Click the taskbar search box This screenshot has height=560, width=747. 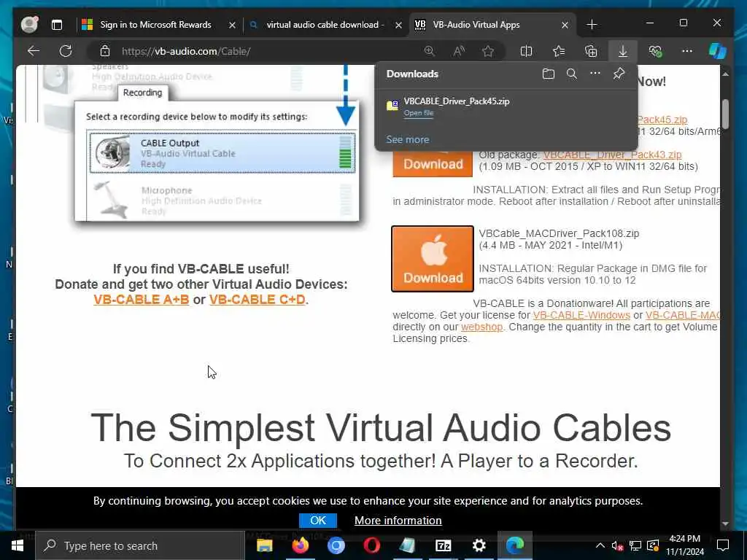[140, 545]
